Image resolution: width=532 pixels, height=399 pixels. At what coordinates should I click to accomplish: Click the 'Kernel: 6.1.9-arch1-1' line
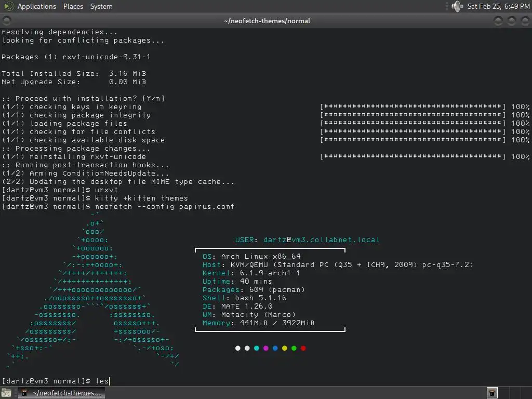pos(251,273)
